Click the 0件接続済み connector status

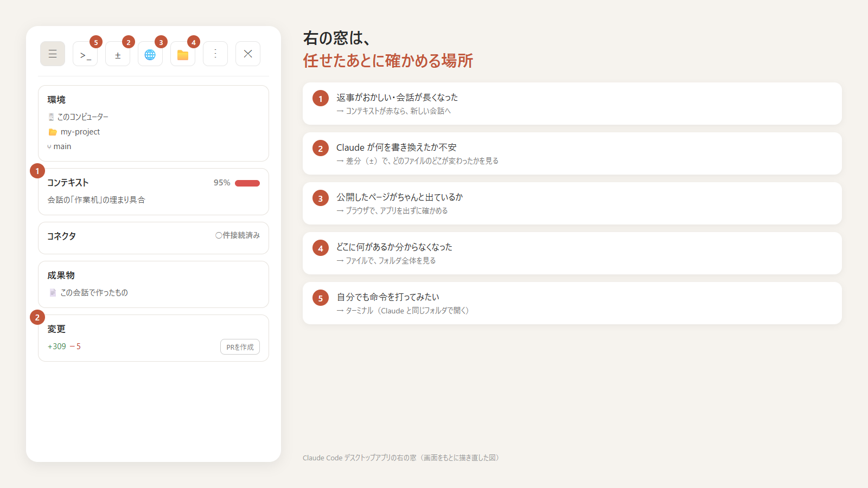tap(238, 235)
